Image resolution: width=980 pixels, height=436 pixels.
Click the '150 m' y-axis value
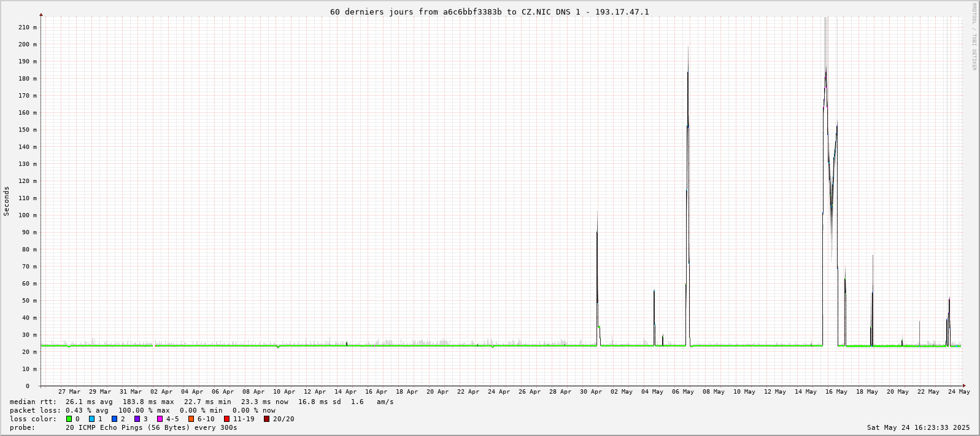point(28,130)
